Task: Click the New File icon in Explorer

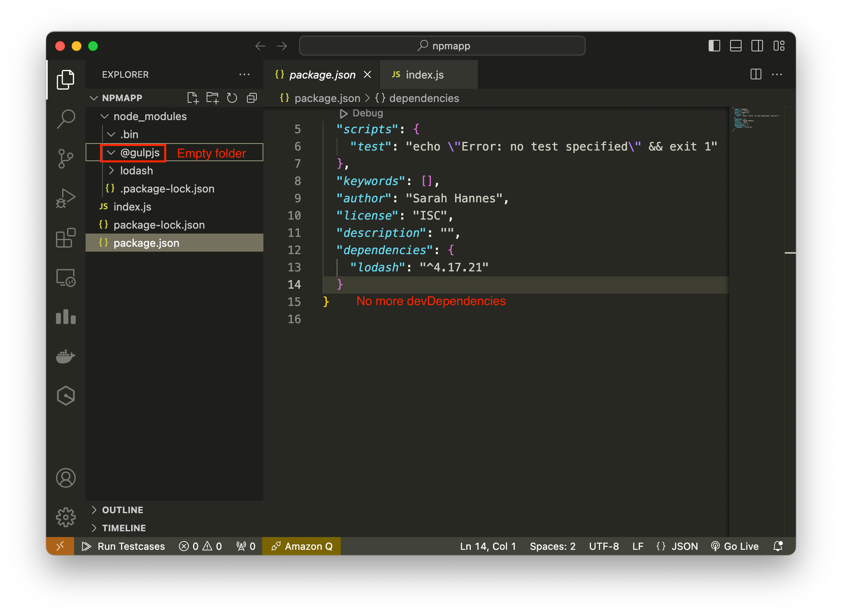Action: pos(193,98)
